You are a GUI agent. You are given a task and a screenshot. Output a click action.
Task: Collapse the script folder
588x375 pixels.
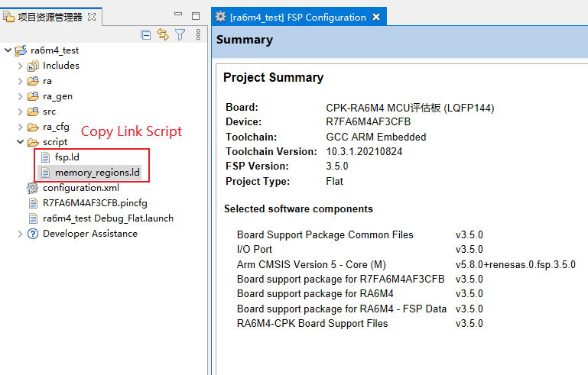tap(20, 142)
